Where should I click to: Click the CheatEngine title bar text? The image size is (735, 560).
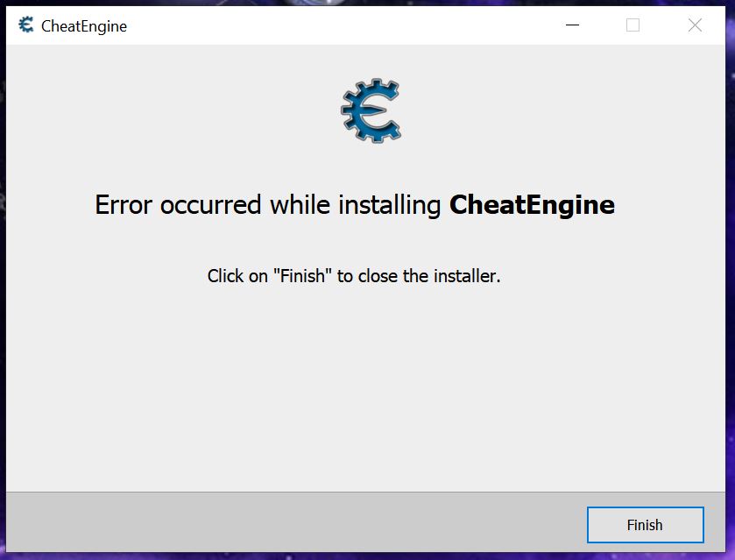click(84, 26)
